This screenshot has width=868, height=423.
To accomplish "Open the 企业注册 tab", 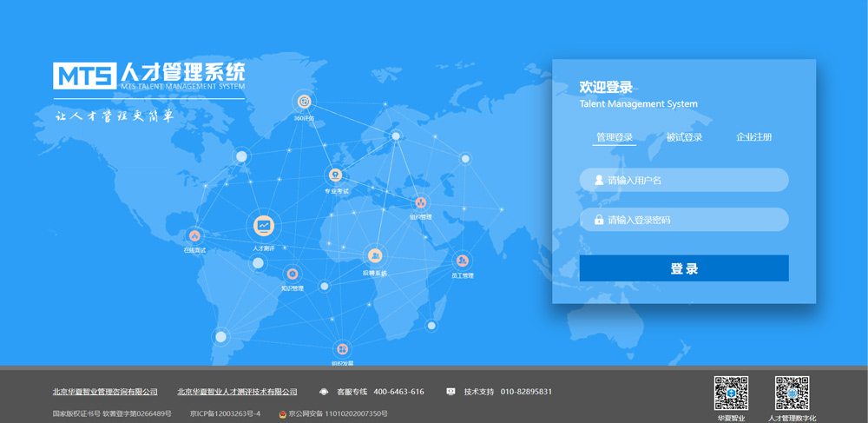I will 754,137.
